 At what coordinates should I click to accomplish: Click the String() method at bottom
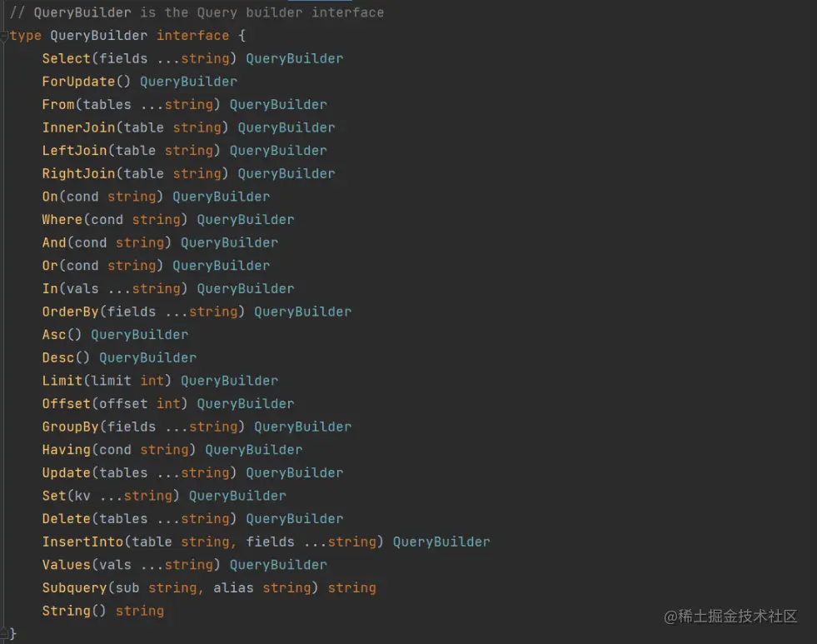(66, 611)
